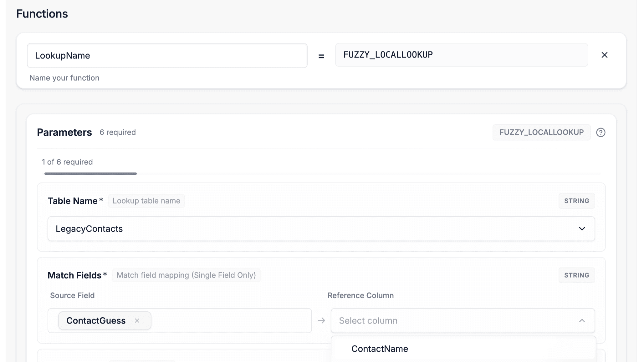Click the Source Field input box
Viewport: 644px width, 362px height.
[180, 320]
